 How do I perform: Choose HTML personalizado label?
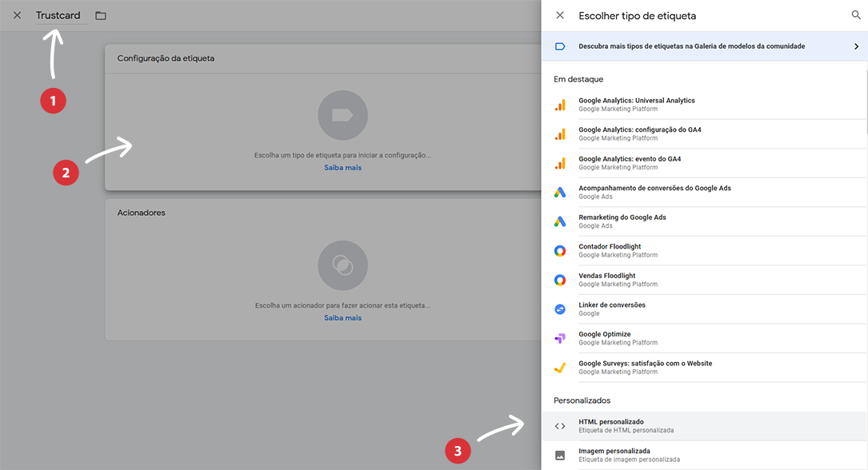click(x=611, y=422)
